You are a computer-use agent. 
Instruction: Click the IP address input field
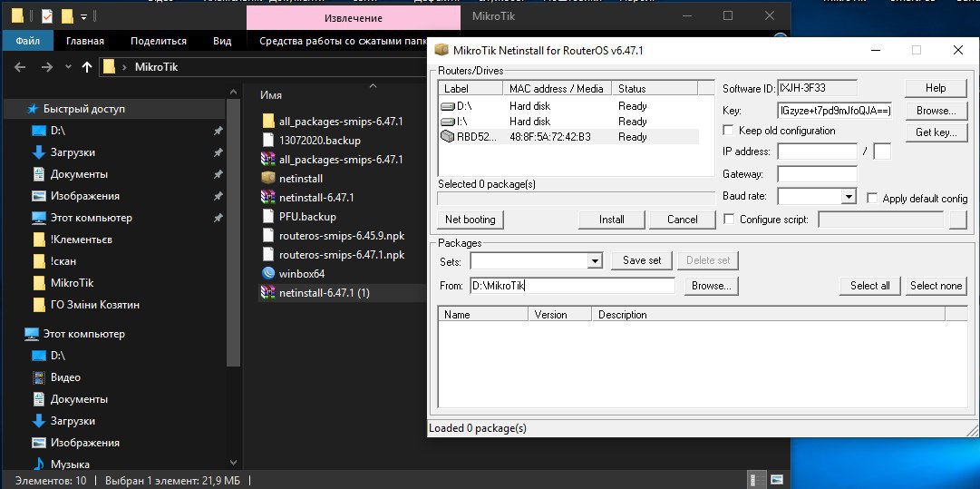[817, 152]
